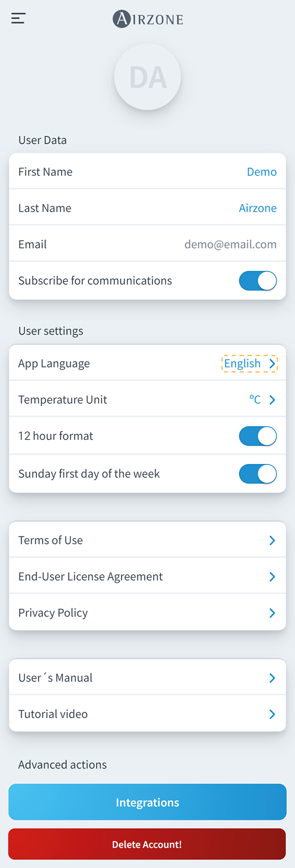Open the hamburger menu icon
The height and width of the screenshot is (868, 295).
pos(18,18)
